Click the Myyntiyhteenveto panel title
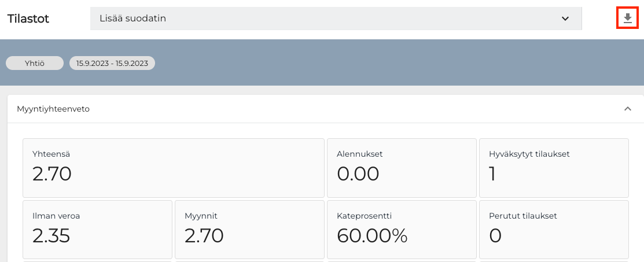The image size is (644, 262). (53, 109)
